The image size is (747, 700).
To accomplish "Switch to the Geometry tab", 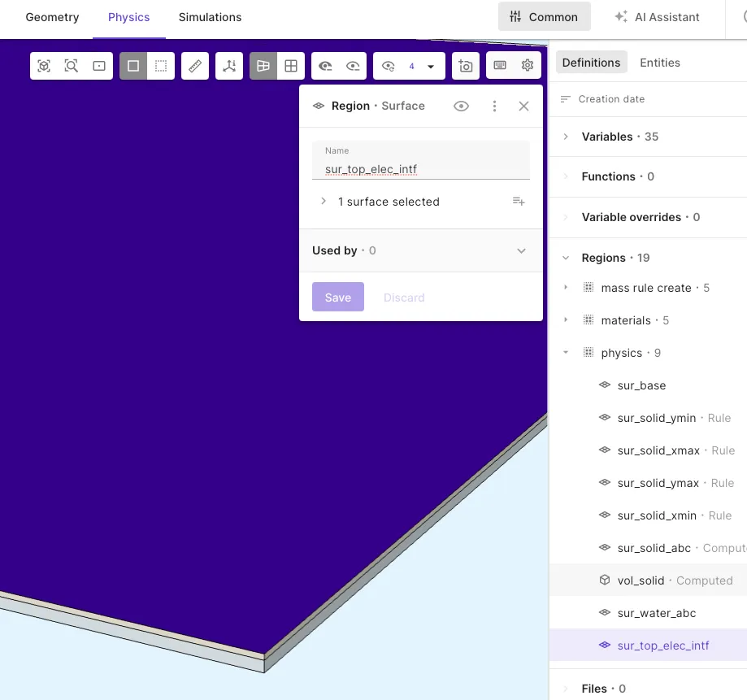I will click(52, 17).
